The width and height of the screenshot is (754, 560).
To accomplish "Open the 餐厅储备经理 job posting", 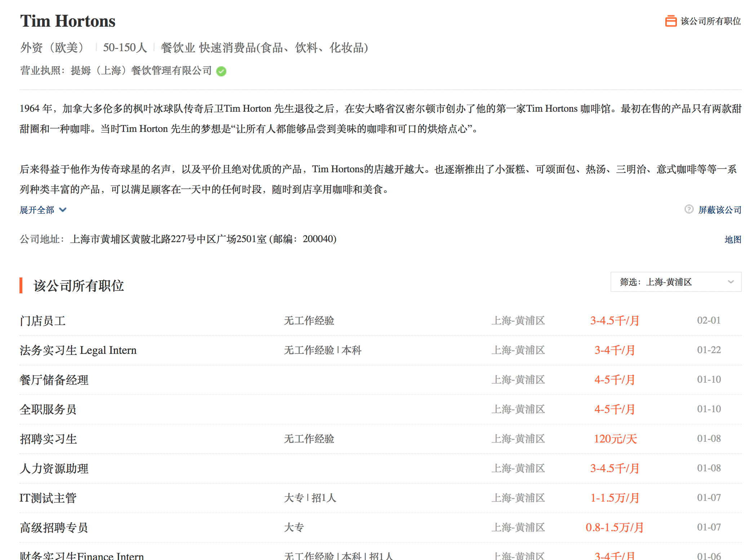I will pyautogui.click(x=54, y=380).
